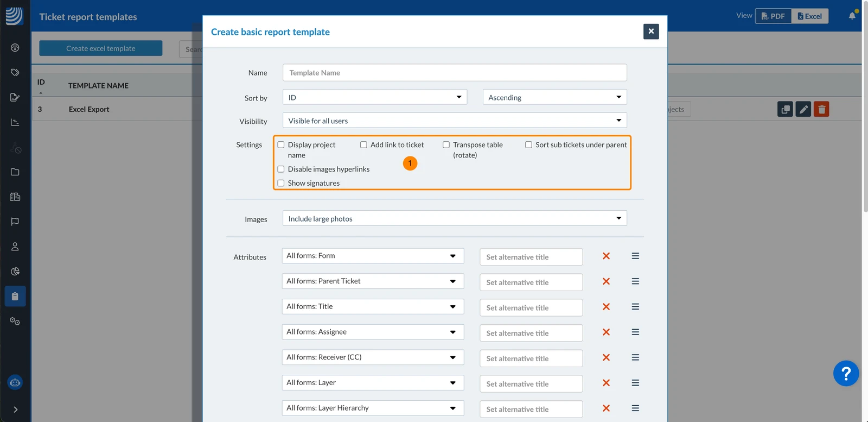The width and height of the screenshot is (868, 422).
Task: Open the Images Include large photos dropdown
Action: click(455, 218)
